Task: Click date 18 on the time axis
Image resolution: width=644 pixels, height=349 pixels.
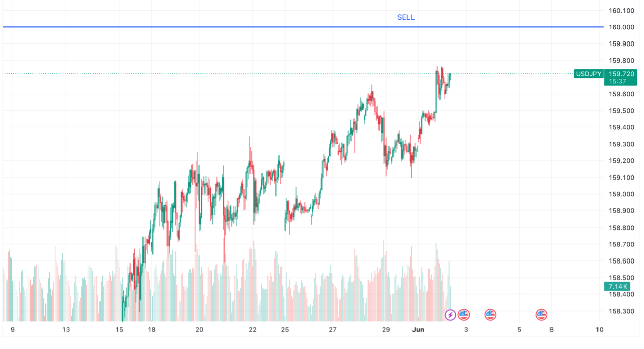Action: click(x=152, y=330)
